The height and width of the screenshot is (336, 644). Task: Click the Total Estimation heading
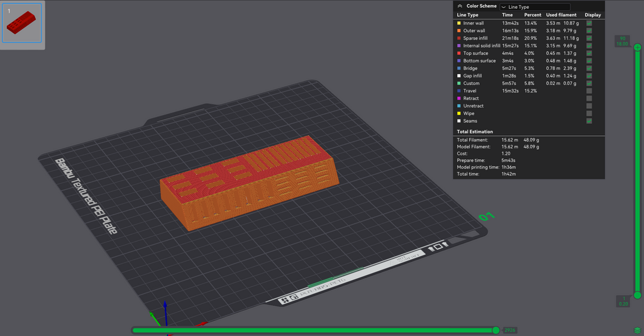475,132
